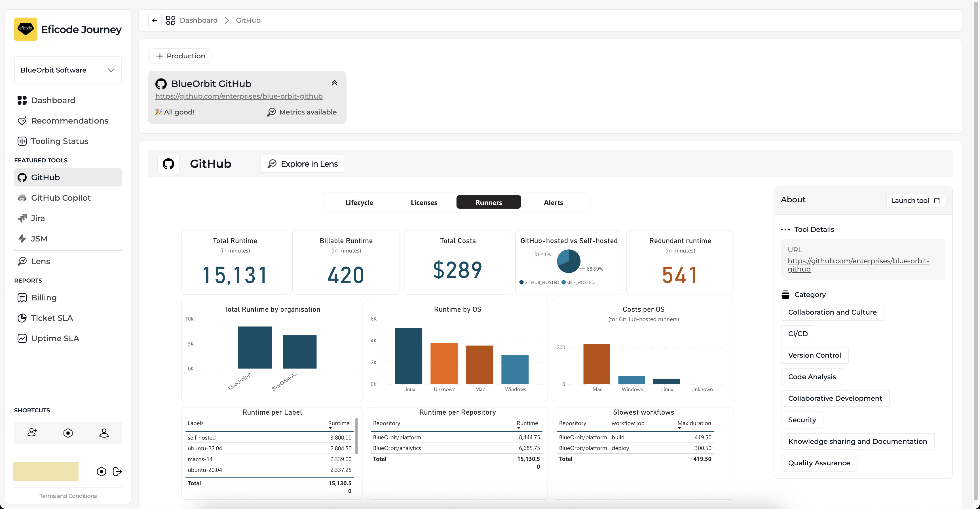The image size is (980, 509).
Task: Click the Launch tool button
Action: 915,200
